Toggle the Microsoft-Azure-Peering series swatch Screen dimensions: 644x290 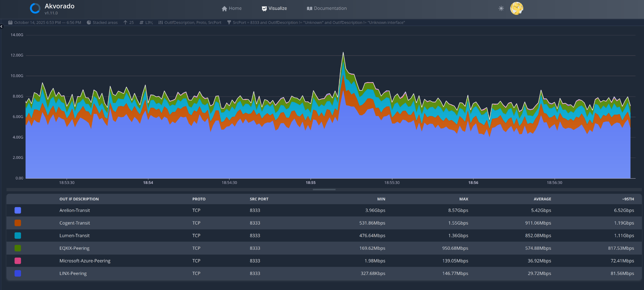coord(18,261)
